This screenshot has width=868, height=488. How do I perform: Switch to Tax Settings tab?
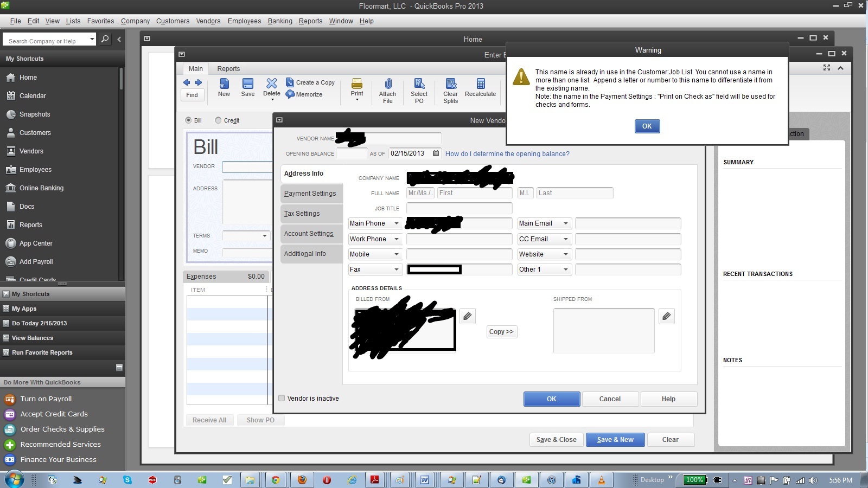pos(311,214)
